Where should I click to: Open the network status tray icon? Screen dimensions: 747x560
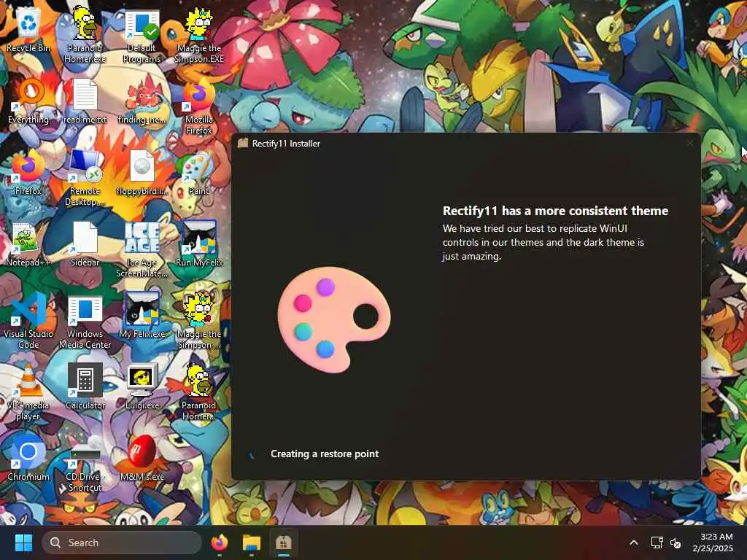pyautogui.click(x=657, y=542)
